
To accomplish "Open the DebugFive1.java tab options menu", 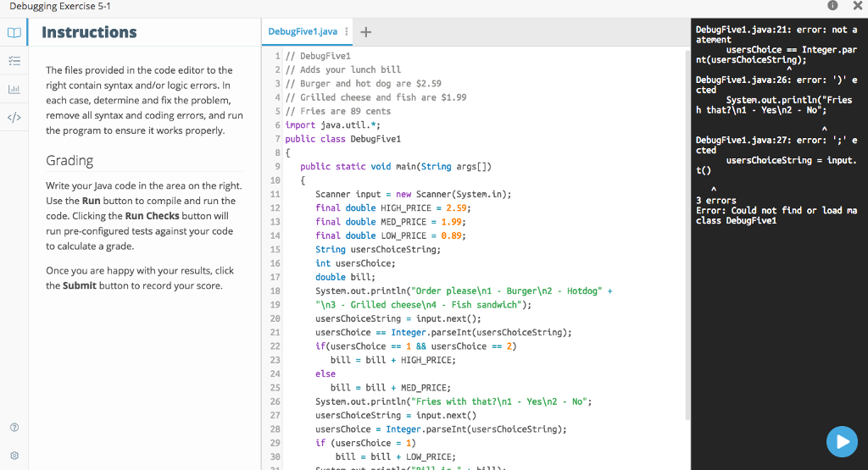I will point(347,31).
